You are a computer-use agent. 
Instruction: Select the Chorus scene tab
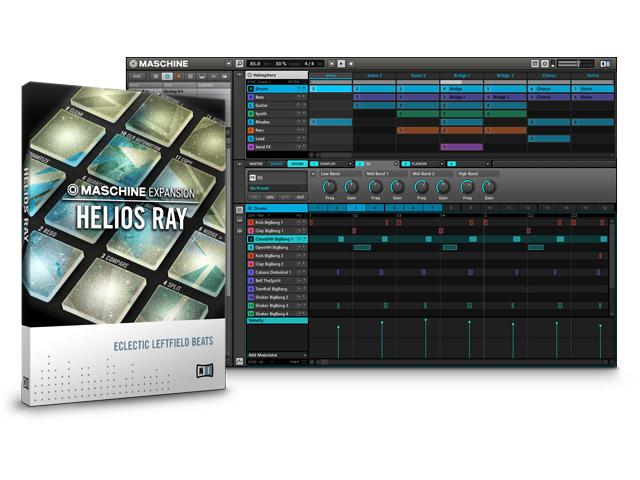pos(549,76)
